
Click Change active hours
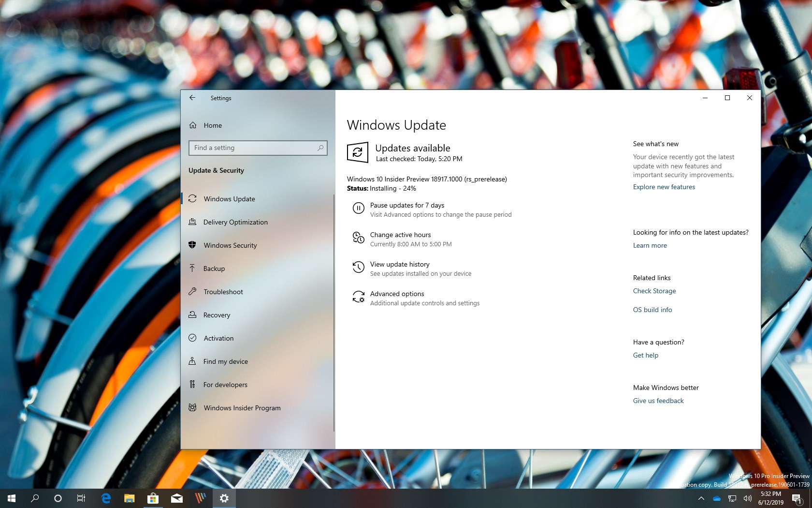(x=400, y=235)
